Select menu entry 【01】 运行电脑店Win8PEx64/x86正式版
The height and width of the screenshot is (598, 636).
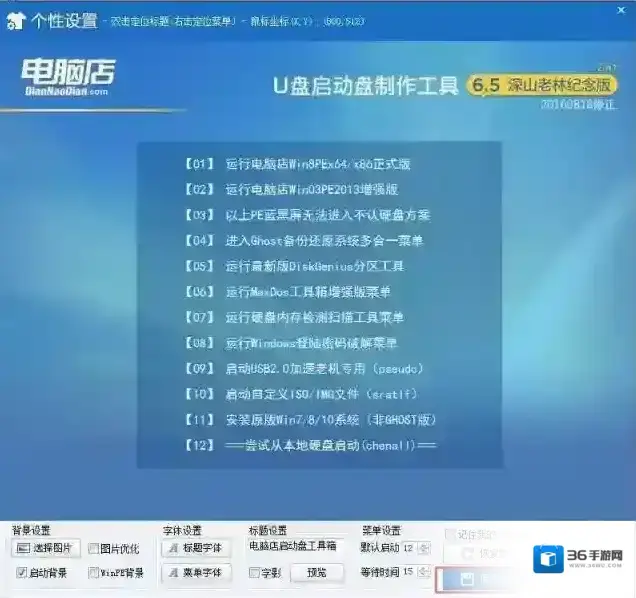point(298,164)
